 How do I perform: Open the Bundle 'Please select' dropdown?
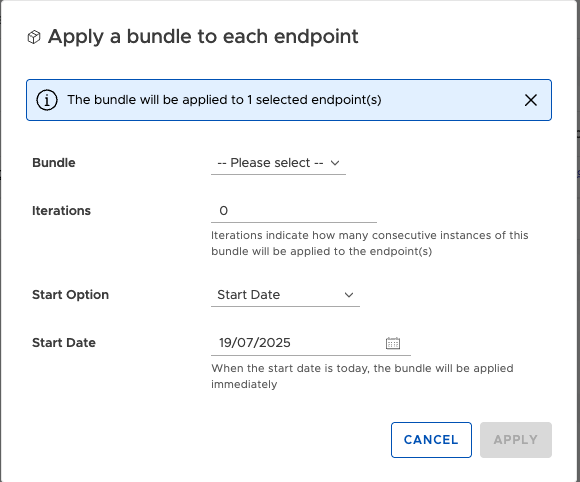point(278,163)
